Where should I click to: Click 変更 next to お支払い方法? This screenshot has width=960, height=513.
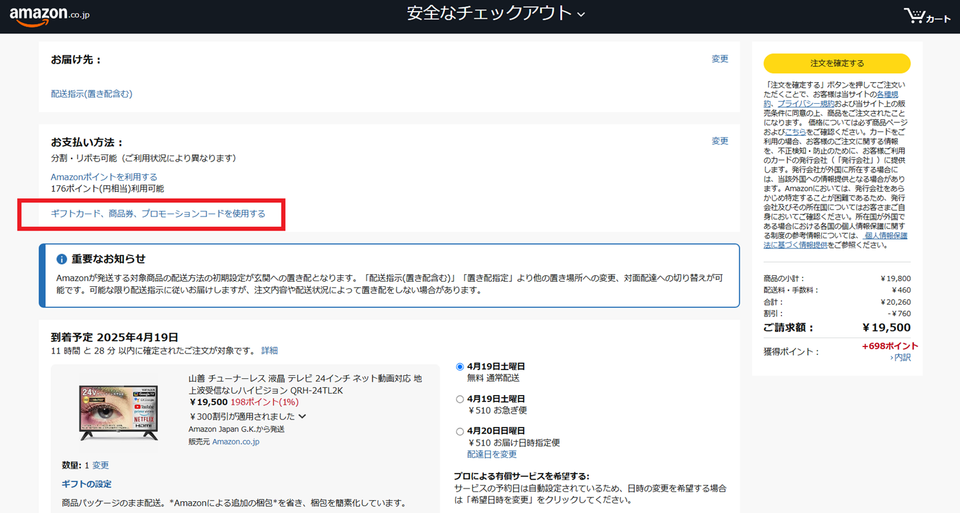click(719, 141)
